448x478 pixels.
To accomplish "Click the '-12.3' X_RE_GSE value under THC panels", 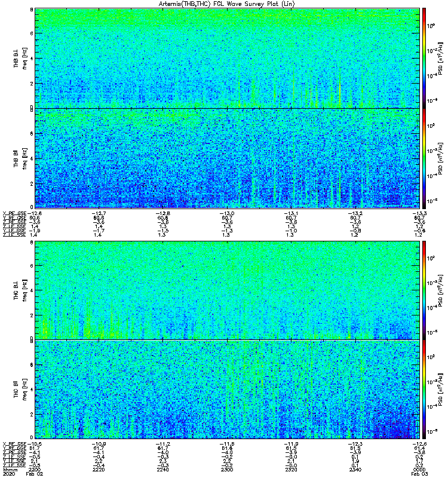I will 355,444.
